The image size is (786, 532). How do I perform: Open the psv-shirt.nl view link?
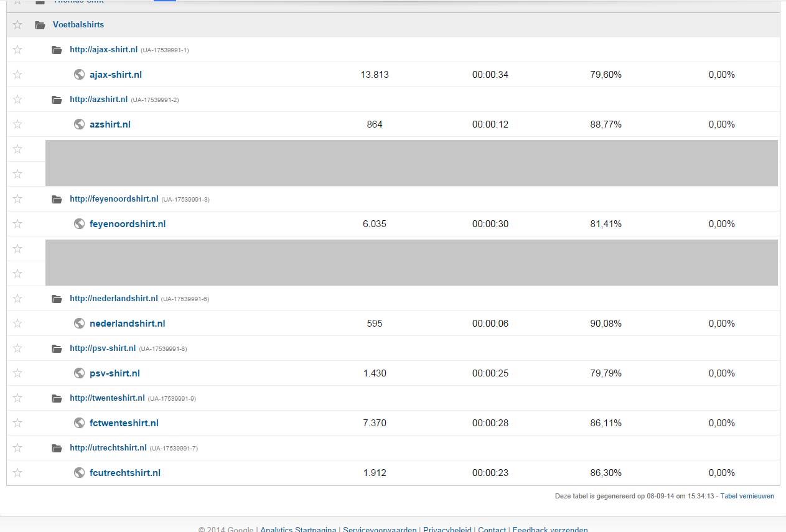[x=115, y=373]
